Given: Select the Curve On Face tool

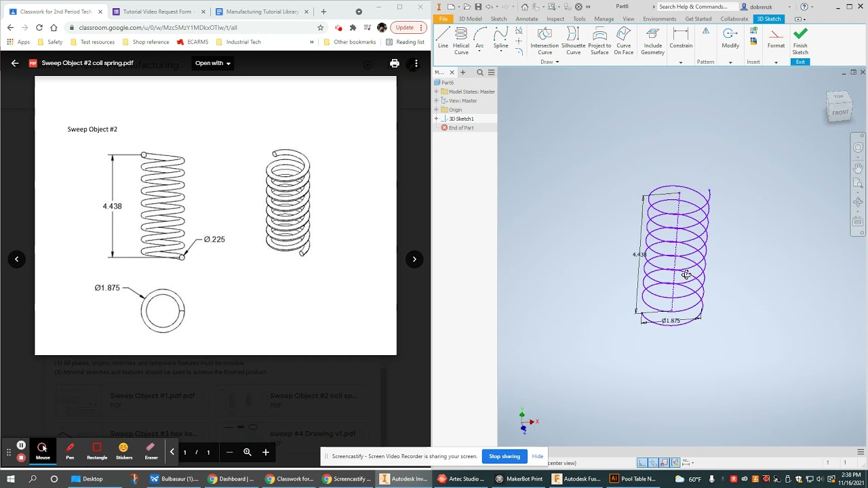Looking at the screenshot, I should click(x=624, y=41).
